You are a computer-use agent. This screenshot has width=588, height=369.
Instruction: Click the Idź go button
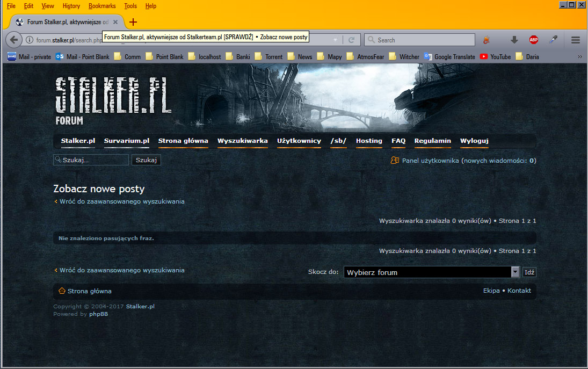coord(529,272)
